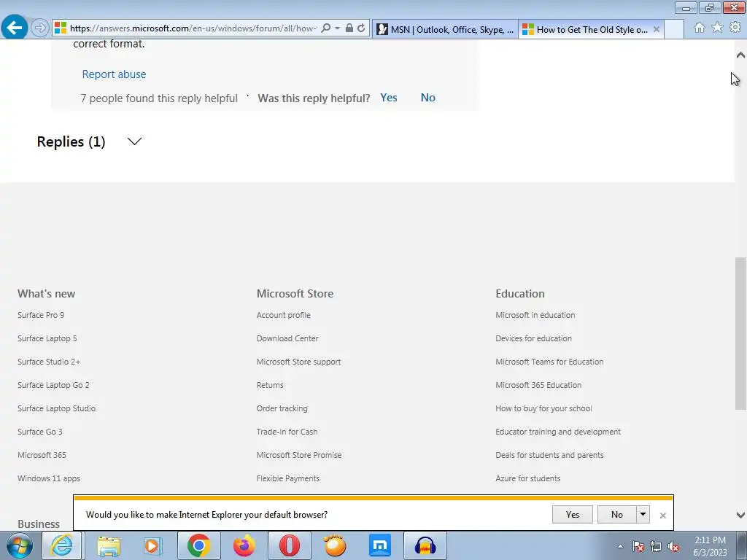Open the Windows Start button
This screenshot has height=560, width=747.
20,545
